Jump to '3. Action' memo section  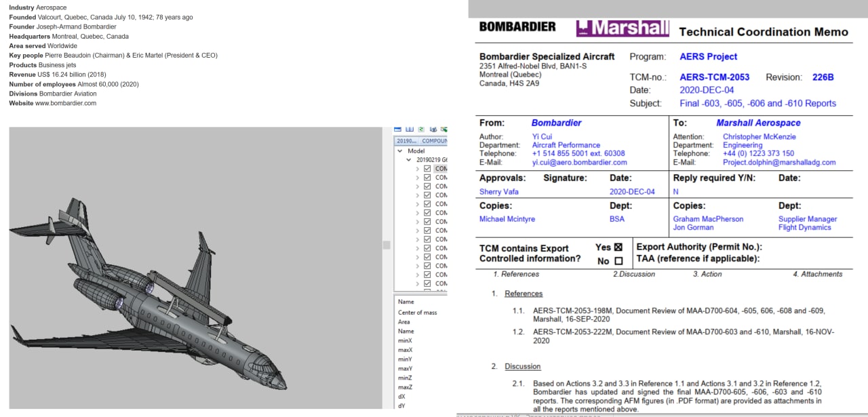click(x=707, y=274)
